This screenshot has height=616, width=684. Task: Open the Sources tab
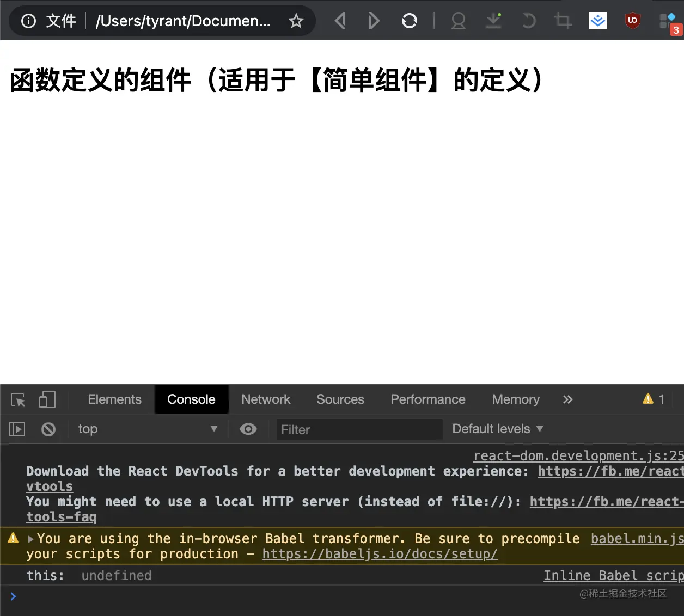coord(340,399)
